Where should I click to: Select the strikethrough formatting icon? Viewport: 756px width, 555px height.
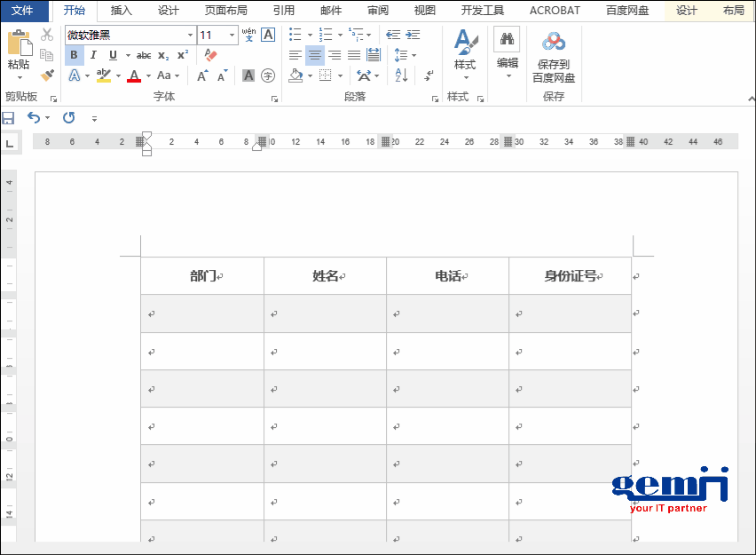coord(142,55)
